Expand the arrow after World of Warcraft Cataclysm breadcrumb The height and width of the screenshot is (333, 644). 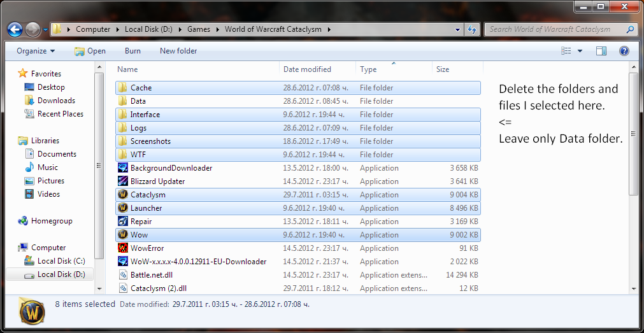pos(330,29)
